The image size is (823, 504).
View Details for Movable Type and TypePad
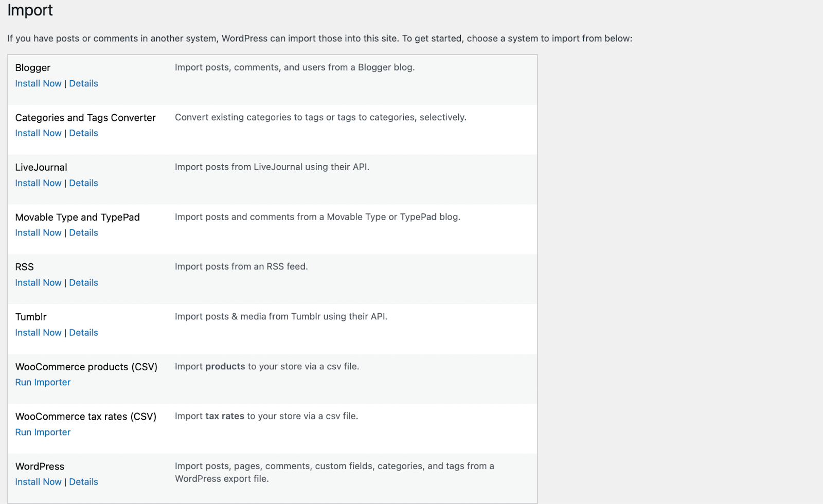click(x=83, y=232)
